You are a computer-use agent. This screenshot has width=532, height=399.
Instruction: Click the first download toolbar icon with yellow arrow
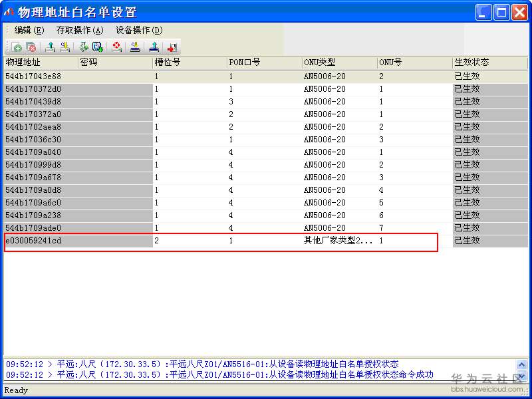pos(65,47)
